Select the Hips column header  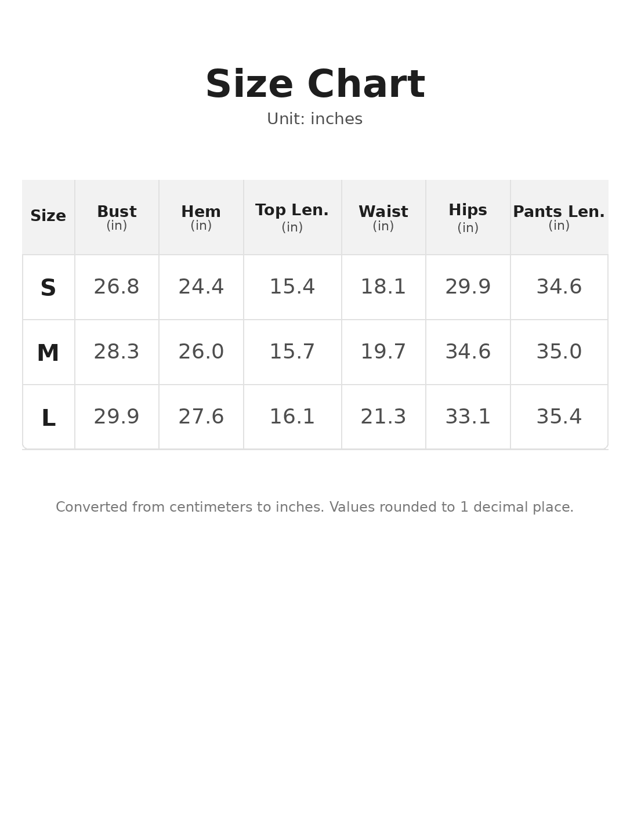coord(468,218)
